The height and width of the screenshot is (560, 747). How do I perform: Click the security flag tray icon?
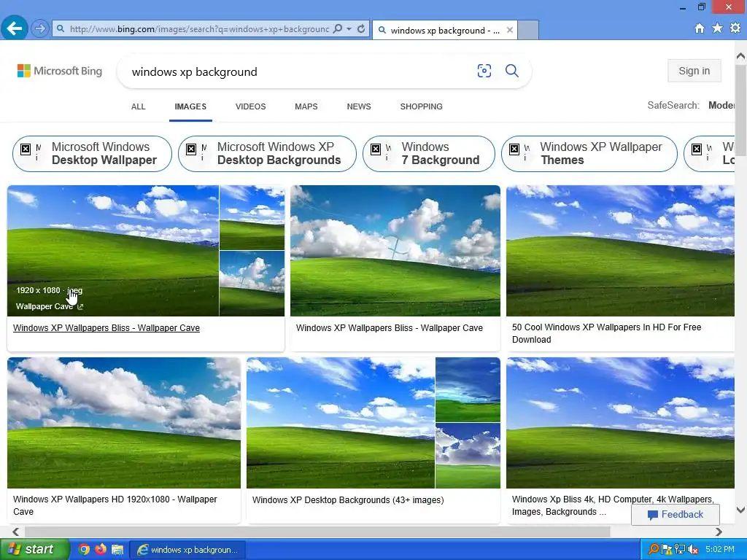tap(667, 549)
